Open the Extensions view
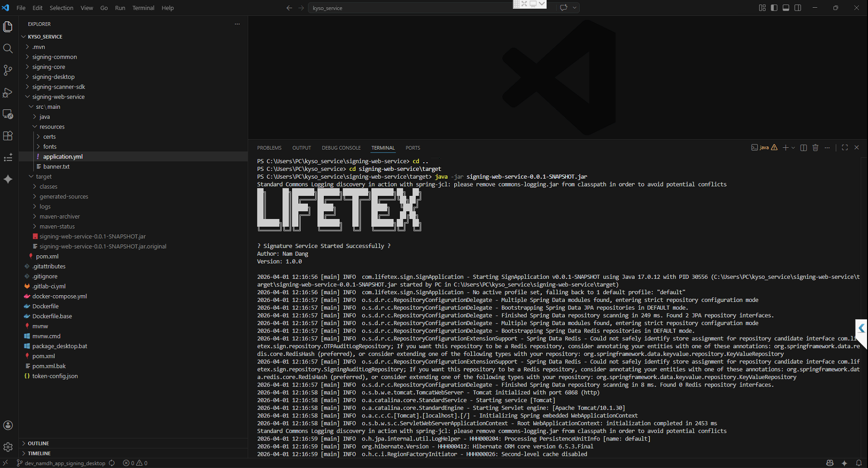The image size is (868, 468). click(x=8, y=136)
